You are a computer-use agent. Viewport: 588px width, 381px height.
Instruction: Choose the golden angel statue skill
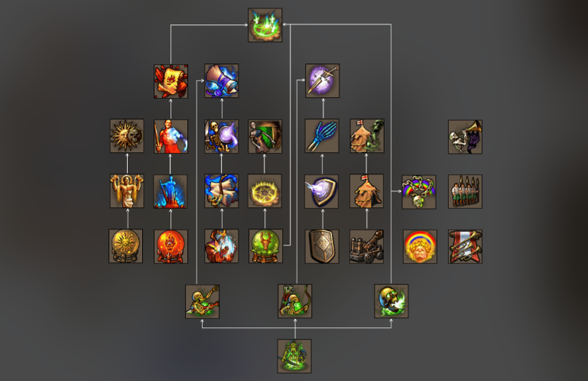point(127,190)
